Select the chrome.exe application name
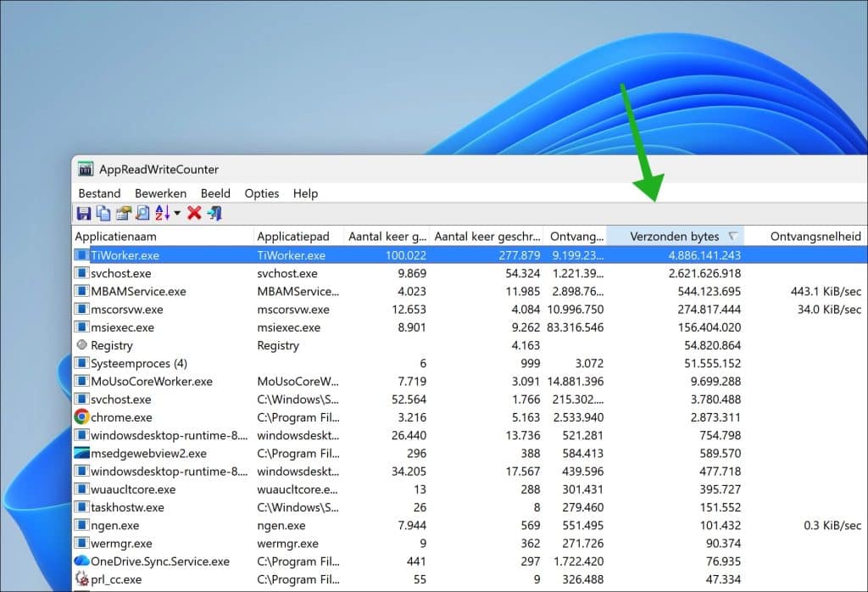 121,417
